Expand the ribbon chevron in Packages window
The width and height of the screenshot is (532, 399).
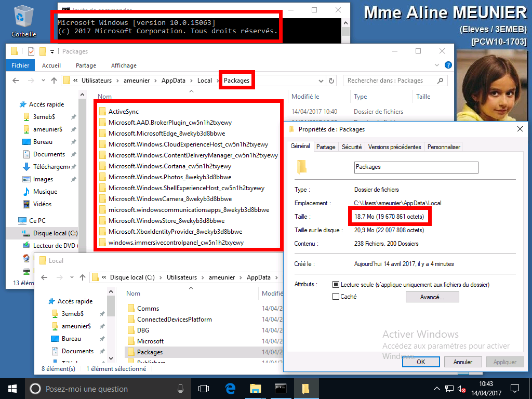tap(437, 65)
